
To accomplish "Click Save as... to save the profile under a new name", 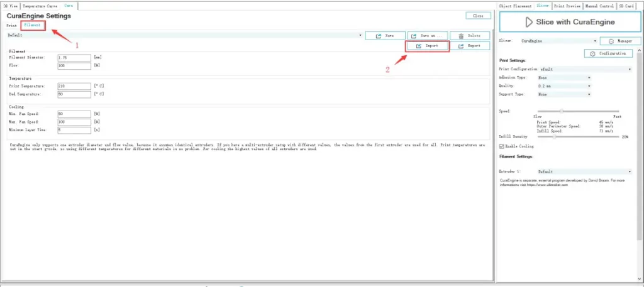I will 427,36.
